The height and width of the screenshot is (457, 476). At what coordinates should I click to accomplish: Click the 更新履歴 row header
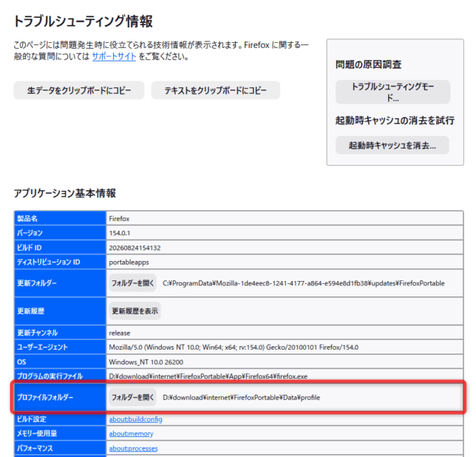point(60,311)
